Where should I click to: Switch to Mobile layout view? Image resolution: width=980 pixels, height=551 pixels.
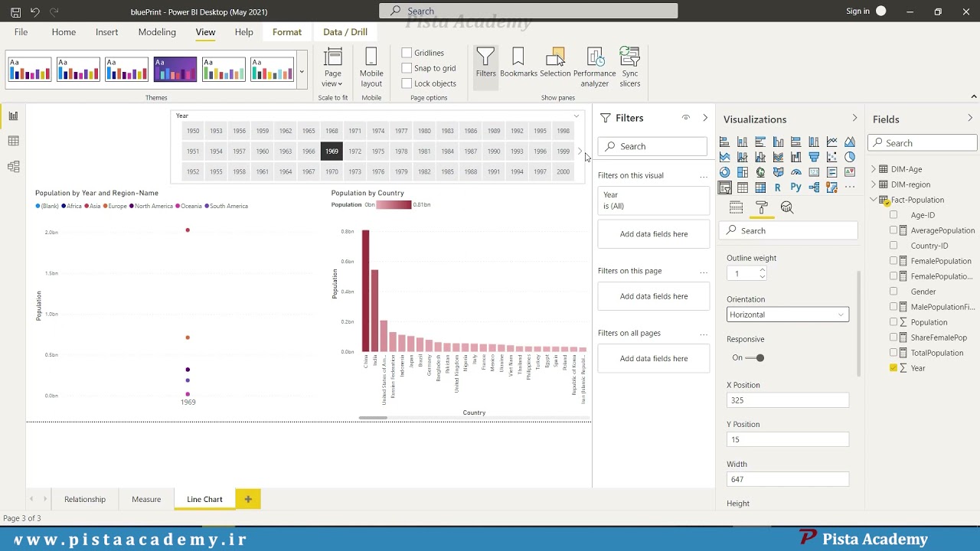pyautogui.click(x=371, y=67)
